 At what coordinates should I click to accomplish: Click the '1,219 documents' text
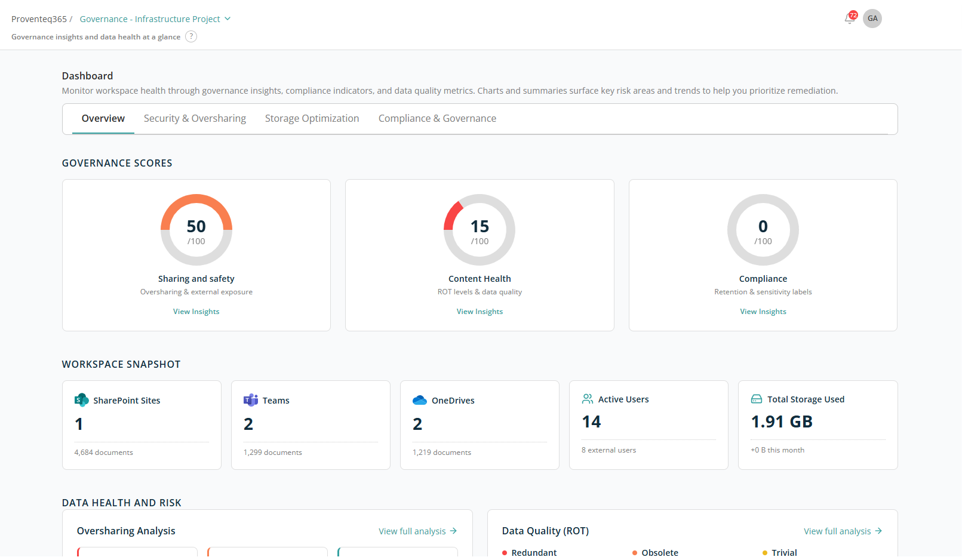tap(442, 453)
